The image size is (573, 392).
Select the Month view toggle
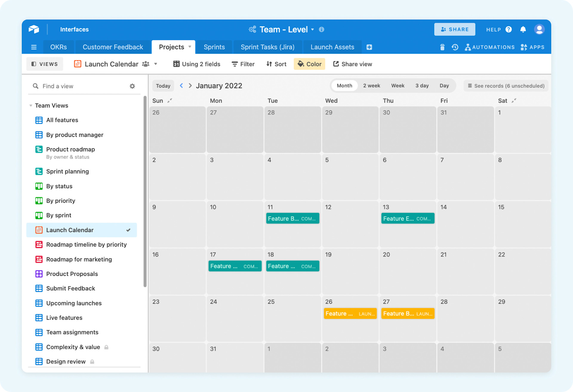click(344, 85)
